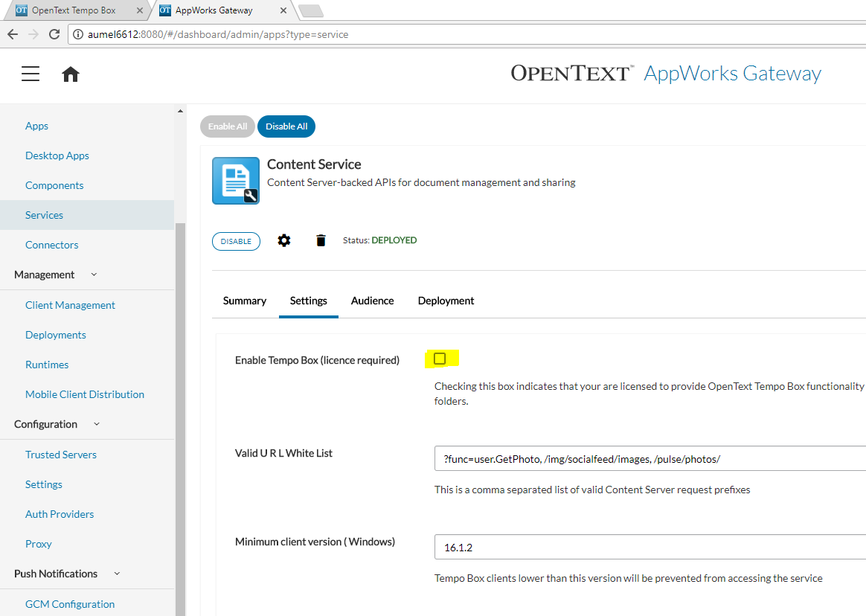
Task: Open the Deployment tab
Action: click(446, 301)
